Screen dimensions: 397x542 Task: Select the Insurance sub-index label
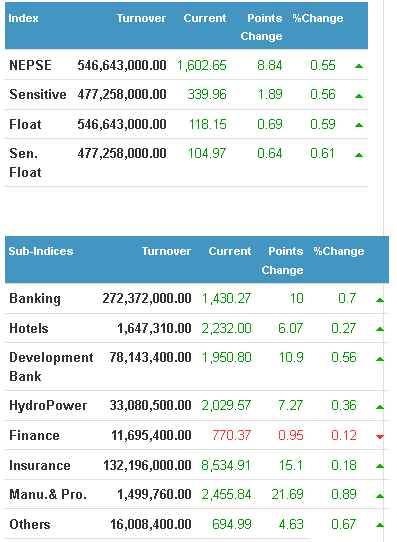[x=40, y=465]
